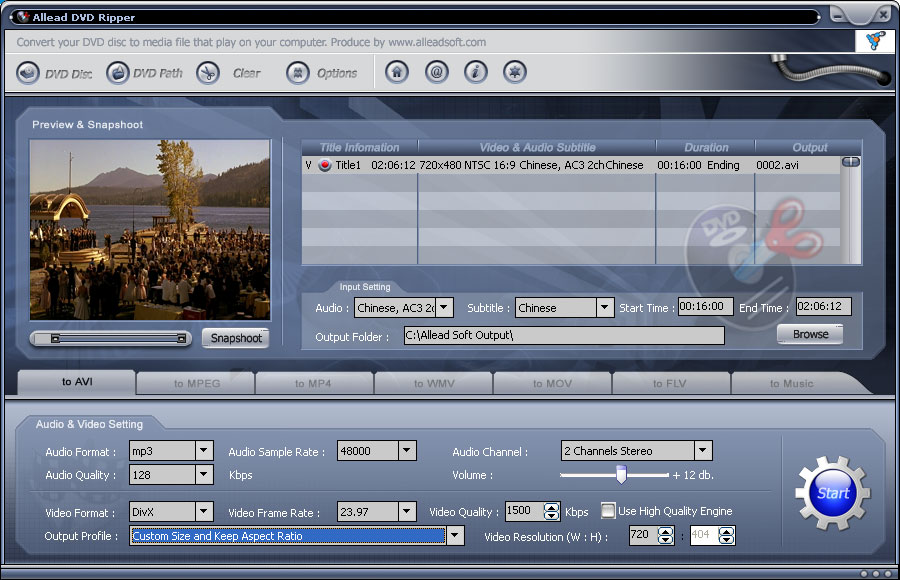Screen dimensions: 900x580
Task: Click the Browse button
Action: point(810,334)
